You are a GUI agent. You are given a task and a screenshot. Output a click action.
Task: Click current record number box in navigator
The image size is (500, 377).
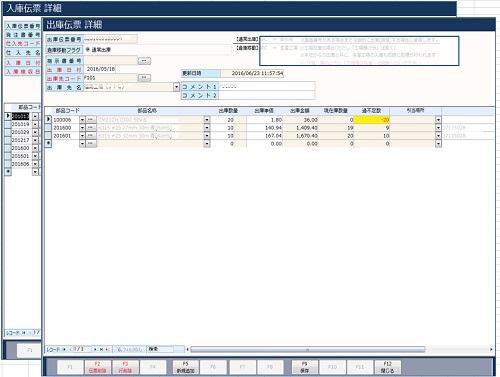82,349
